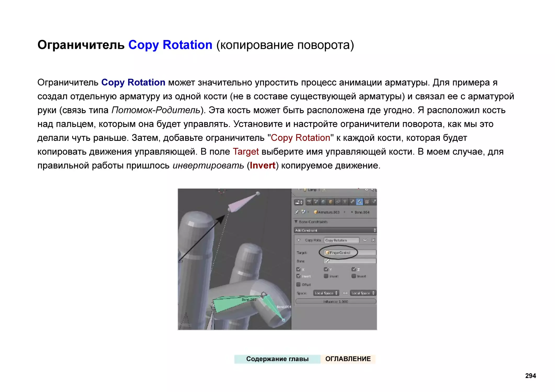Viewport: 555px width, 392px height.
Task: Enable the Offset checkbox
Action: coord(298,284)
